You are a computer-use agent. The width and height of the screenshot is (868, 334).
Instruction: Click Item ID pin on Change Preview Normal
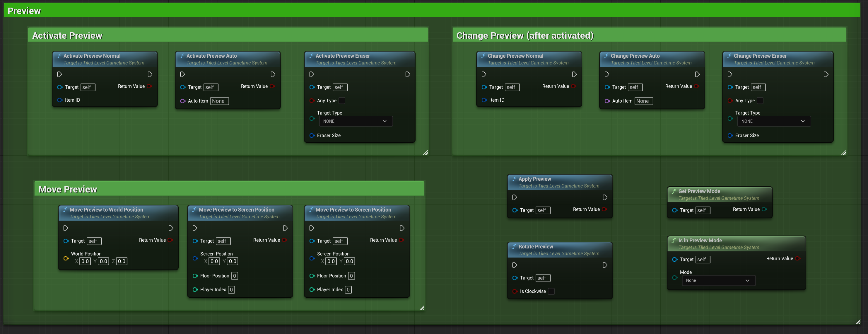pos(484,100)
